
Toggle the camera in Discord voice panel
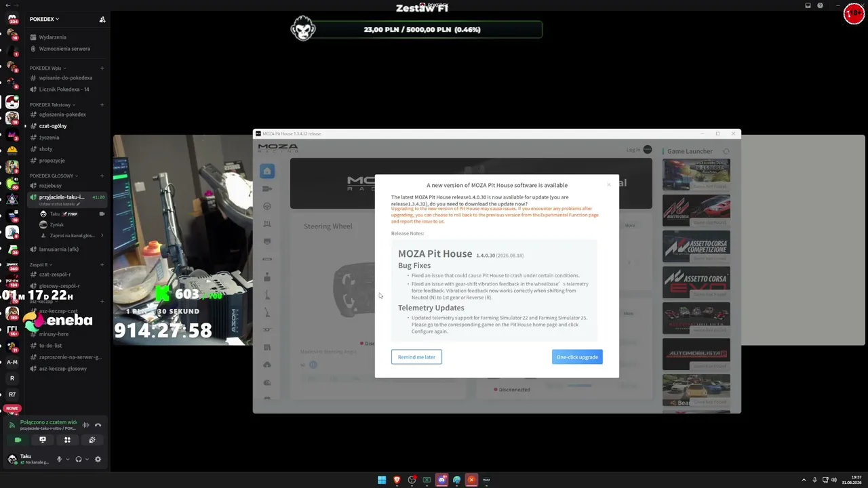tap(18, 440)
